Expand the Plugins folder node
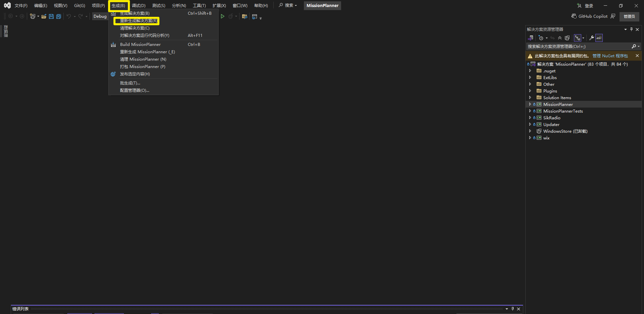The image size is (644, 314). click(530, 91)
